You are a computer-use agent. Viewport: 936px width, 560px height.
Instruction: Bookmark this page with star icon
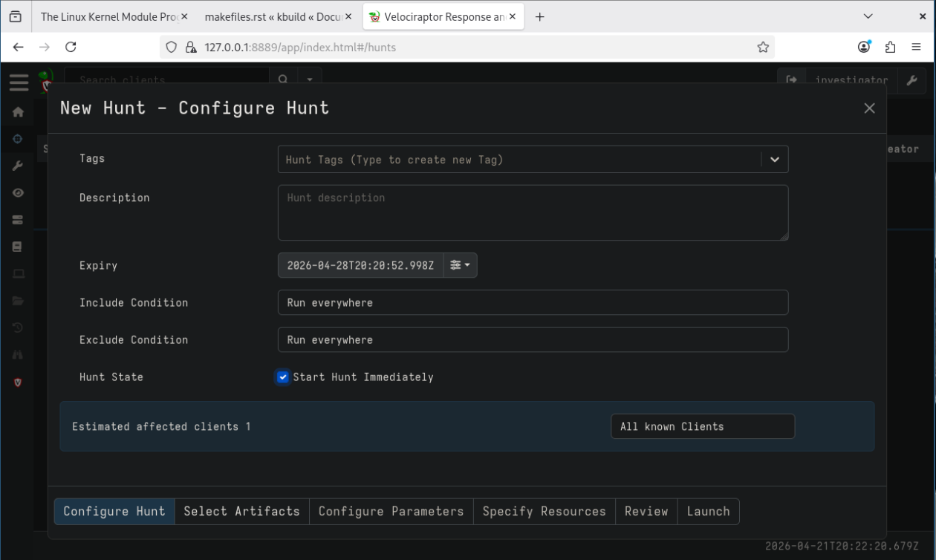coord(763,47)
